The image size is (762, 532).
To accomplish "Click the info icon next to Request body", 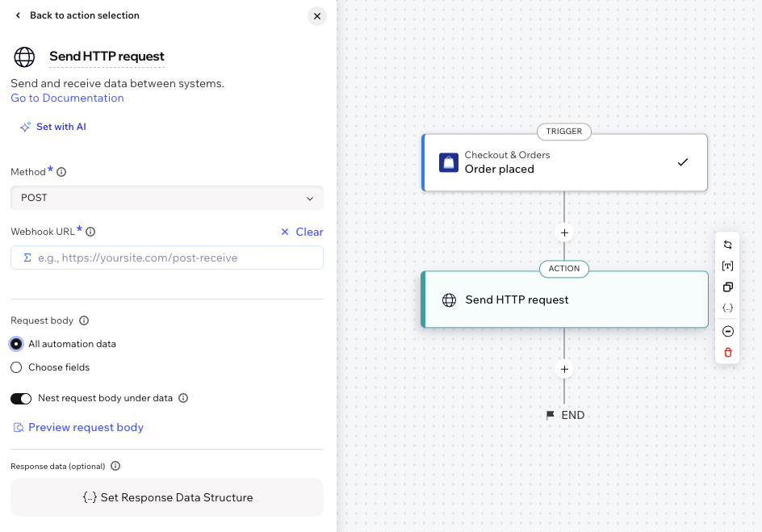I will coord(84,320).
